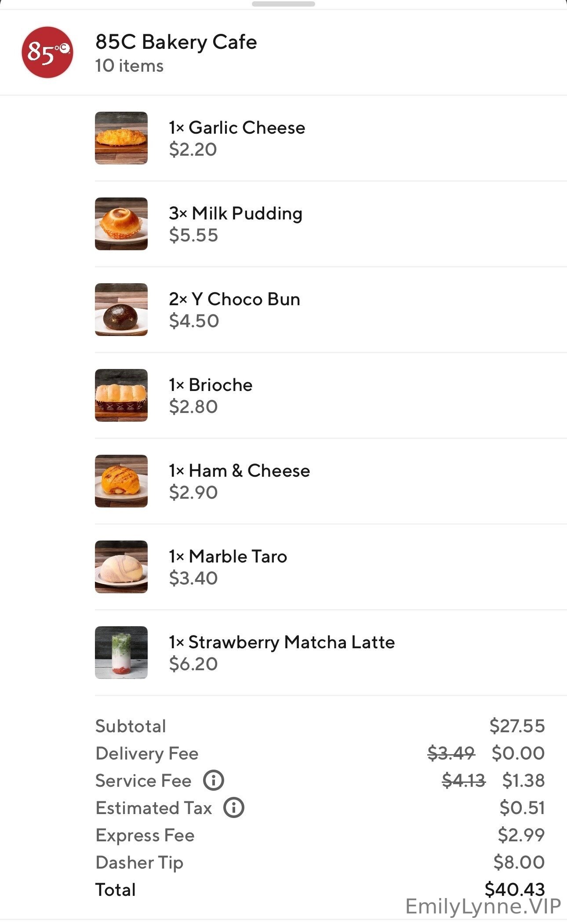Open Service Fee info icon
The image size is (567, 924).
pos(214,781)
